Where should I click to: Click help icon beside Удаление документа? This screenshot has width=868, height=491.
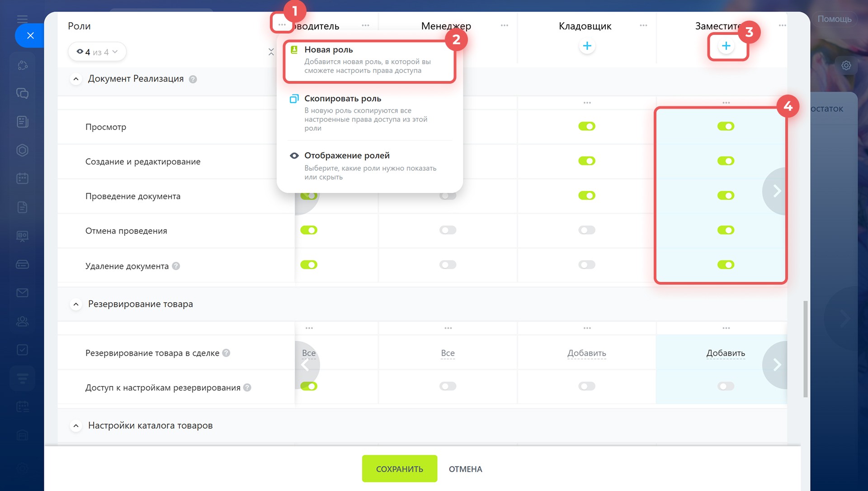coord(176,266)
